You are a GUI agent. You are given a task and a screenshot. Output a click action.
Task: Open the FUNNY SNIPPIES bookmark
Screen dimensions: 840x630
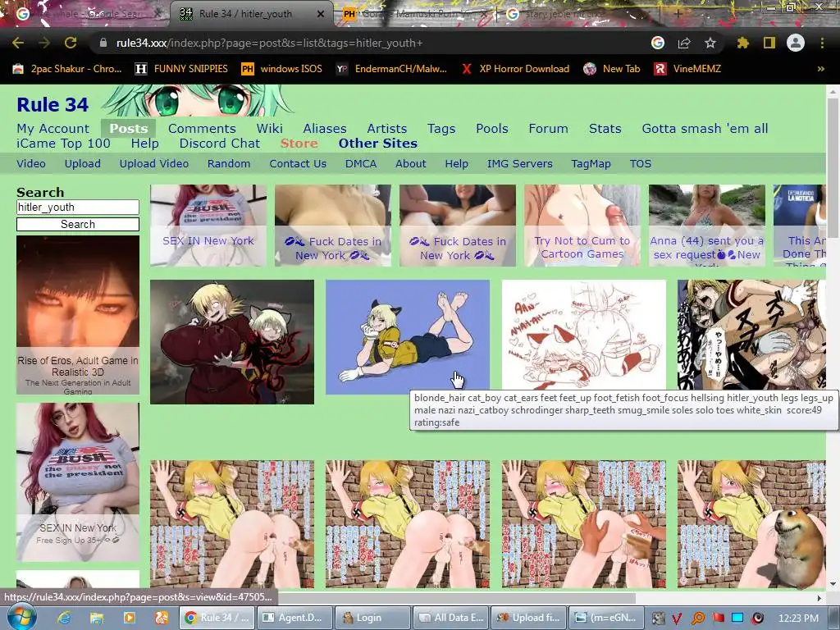(x=181, y=69)
